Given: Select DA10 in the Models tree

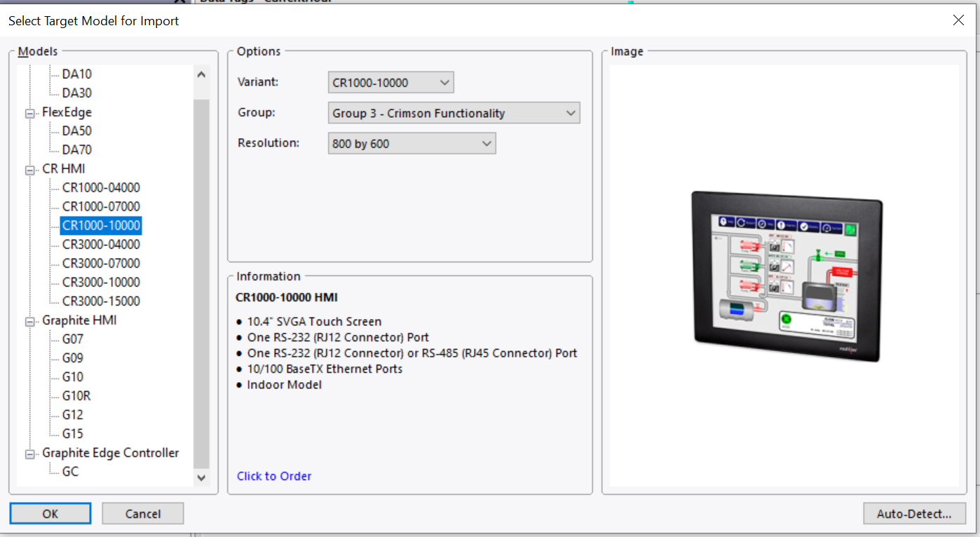Looking at the screenshot, I should 76,74.
